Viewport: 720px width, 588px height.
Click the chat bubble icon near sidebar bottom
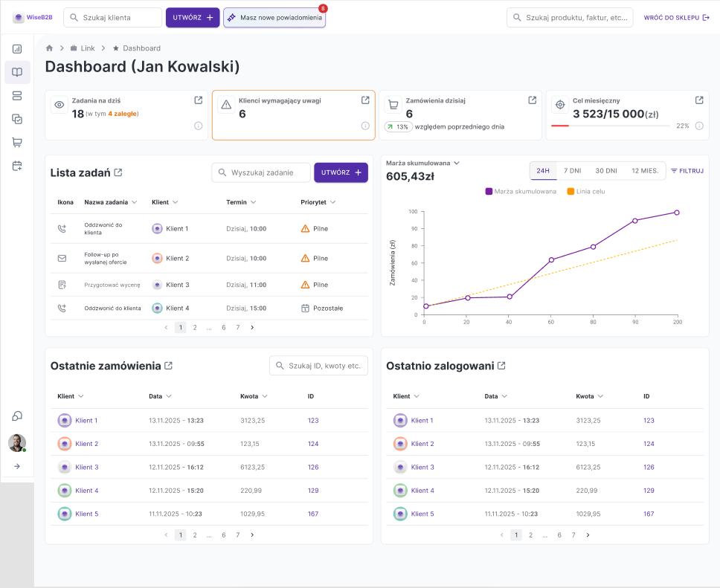tap(16, 416)
